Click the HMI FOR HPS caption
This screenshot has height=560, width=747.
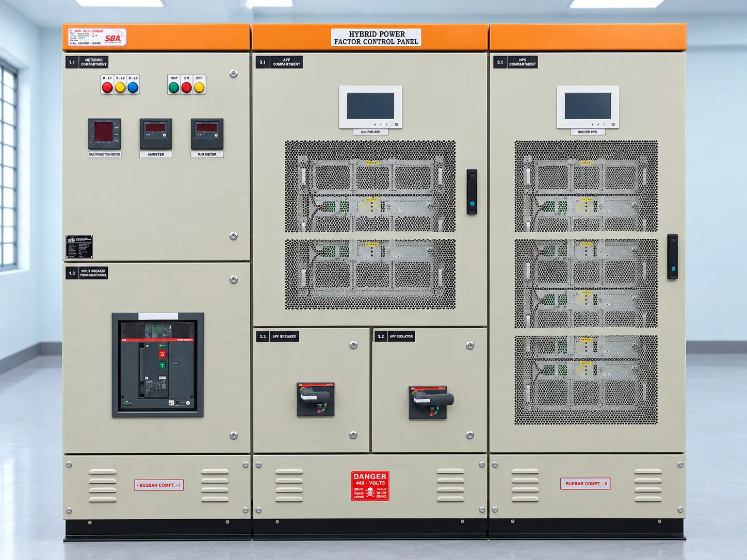(x=588, y=132)
